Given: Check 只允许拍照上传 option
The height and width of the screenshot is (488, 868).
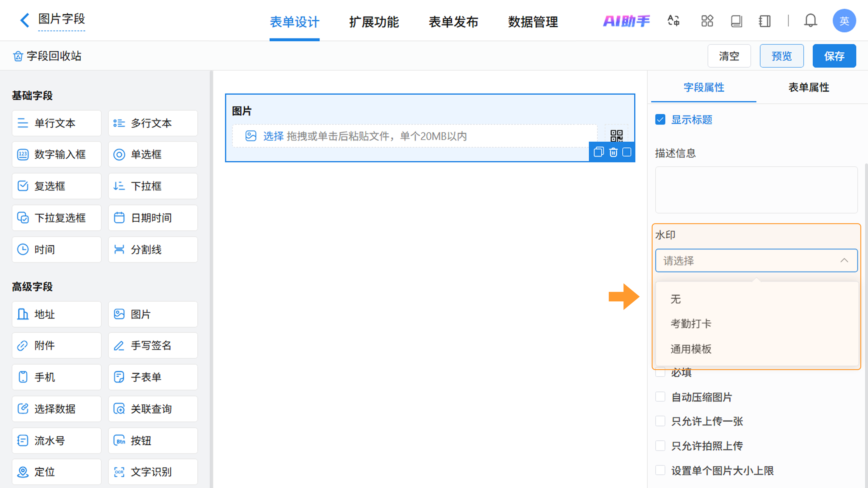Looking at the screenshot, I should pos(660,446).
